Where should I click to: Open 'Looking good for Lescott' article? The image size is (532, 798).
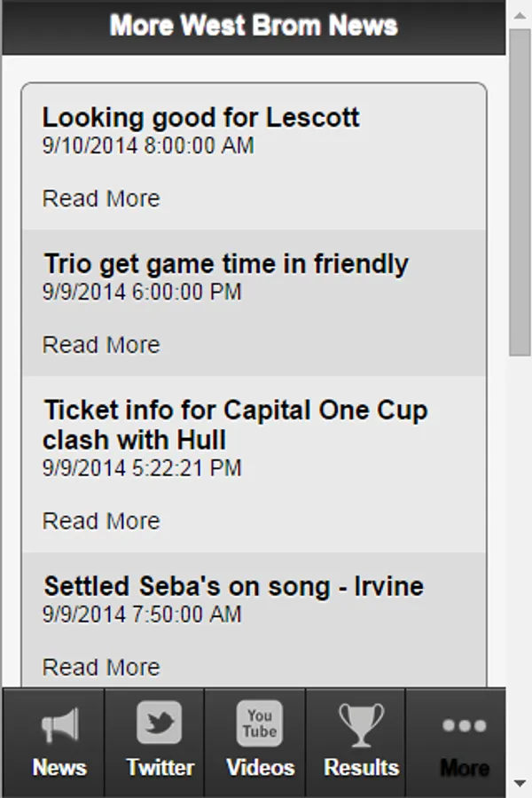(x=200, y=118)
